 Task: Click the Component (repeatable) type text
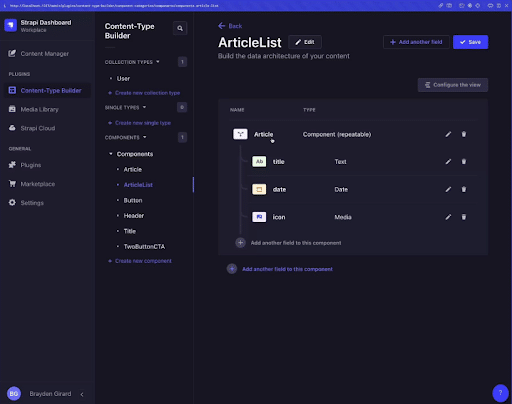click(x=337, y=134)
